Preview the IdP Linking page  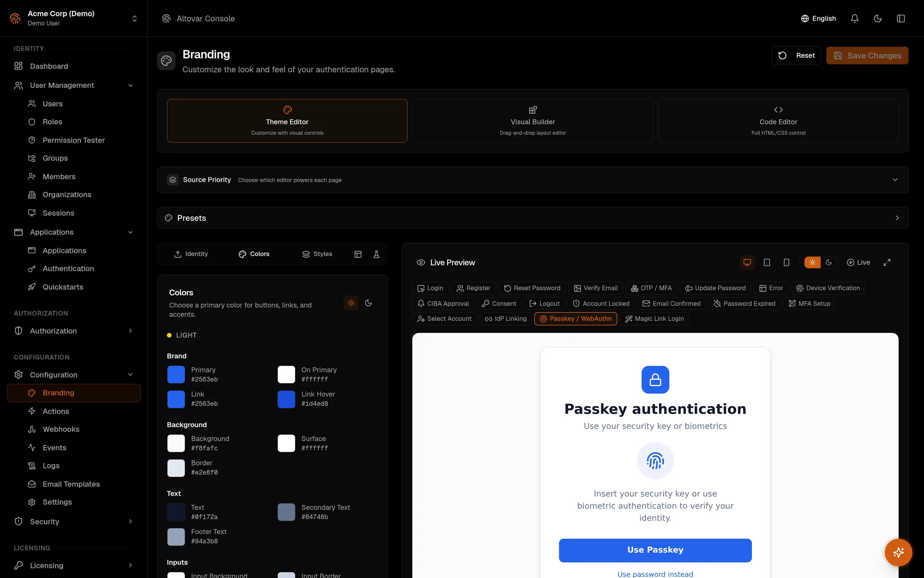coord(506,318)
